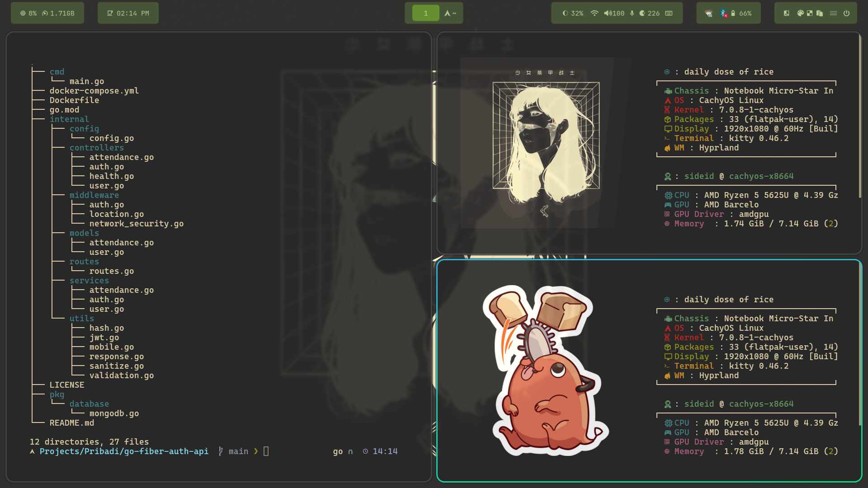Open the color palette theme icon
This screenshot has width=868, height=488.
[x=800, y=13]
